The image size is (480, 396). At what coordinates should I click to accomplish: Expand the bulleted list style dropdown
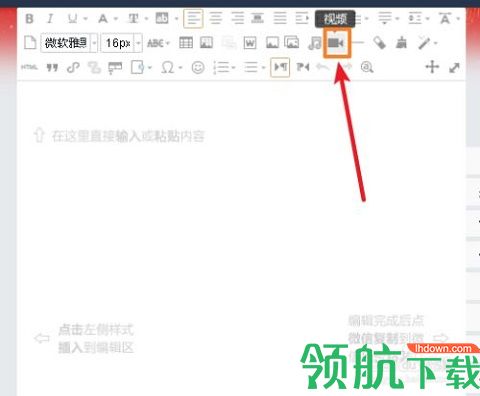point(263,68)
